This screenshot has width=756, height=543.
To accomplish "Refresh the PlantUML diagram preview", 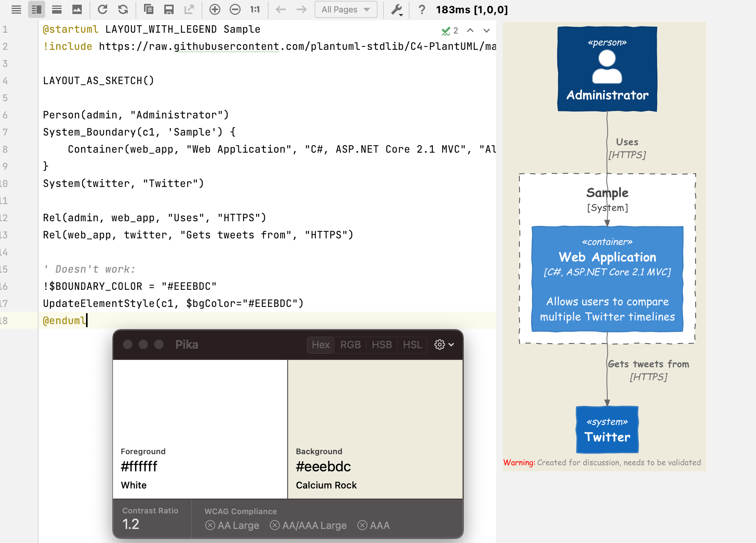I will click(x=103, y=9).
